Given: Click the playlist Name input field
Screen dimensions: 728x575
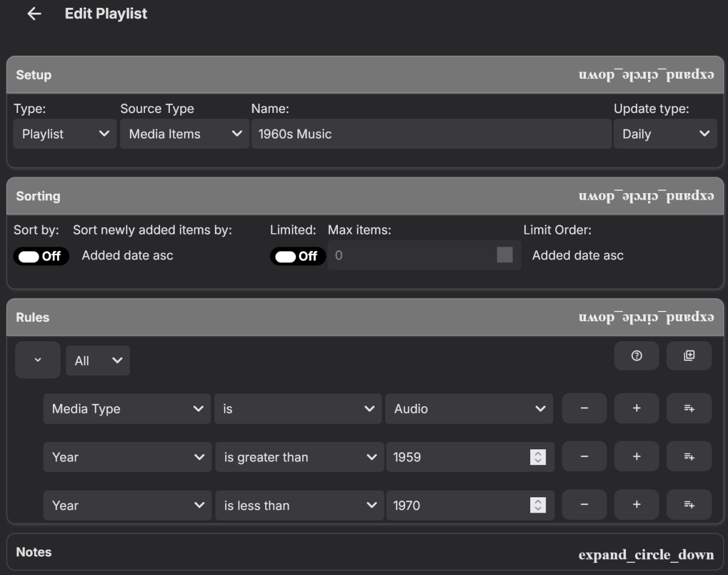Looking at the screenshot, I should point(431,134).
